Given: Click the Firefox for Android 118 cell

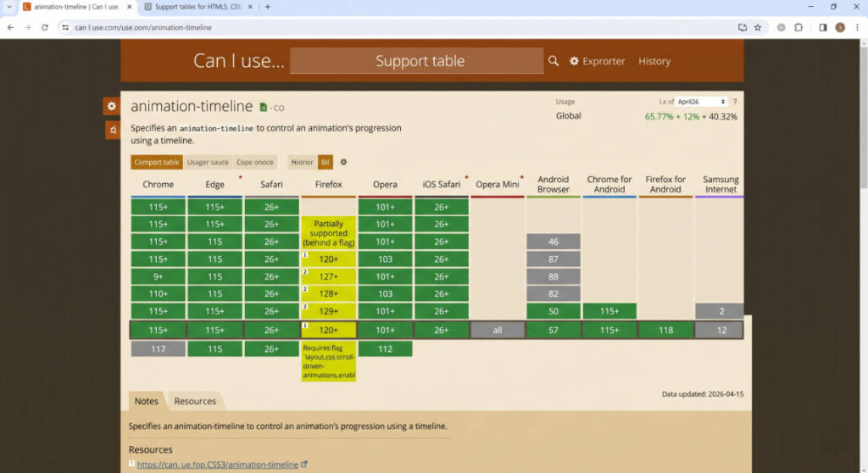Looking at the screenshot, I should pyautogui.click(x=666, y=330).
